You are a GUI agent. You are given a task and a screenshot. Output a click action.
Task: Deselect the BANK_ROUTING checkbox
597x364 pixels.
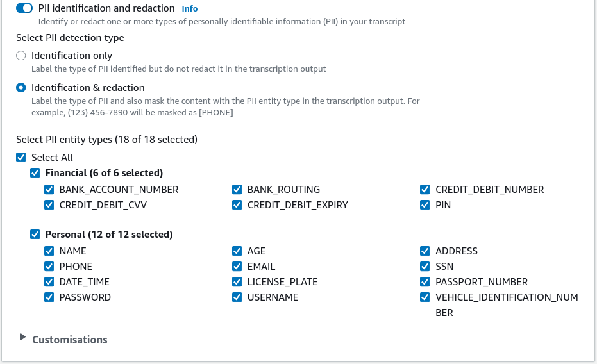tap(237, 190)
